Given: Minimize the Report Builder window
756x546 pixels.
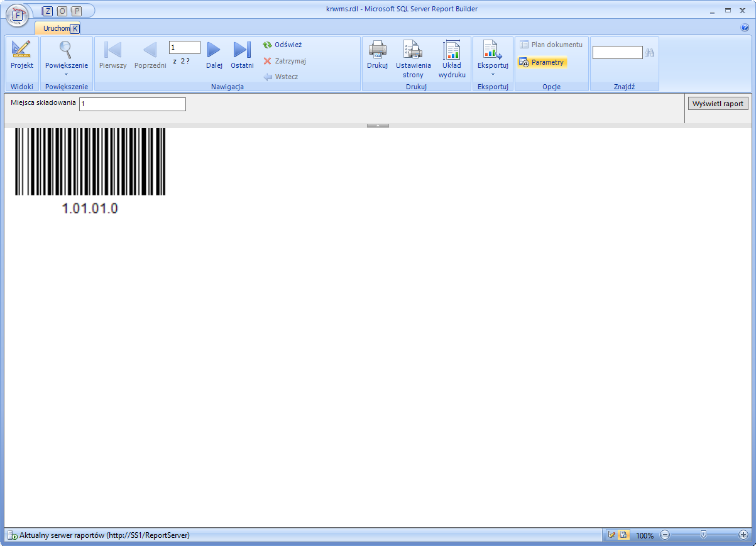Looking at the screenshot, I should (x=713, y=11).
